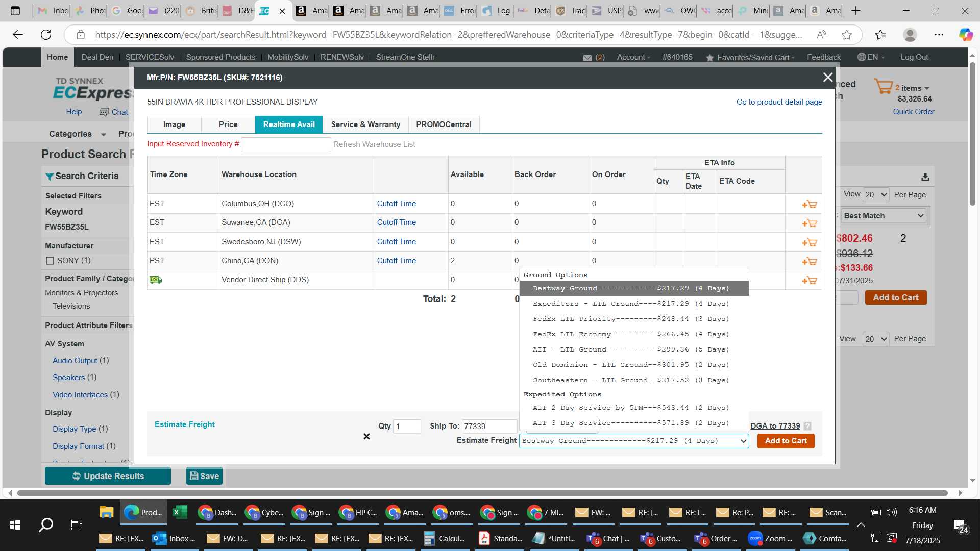Click Cutoff Time link for Columbus,OH

click(396, 204)
